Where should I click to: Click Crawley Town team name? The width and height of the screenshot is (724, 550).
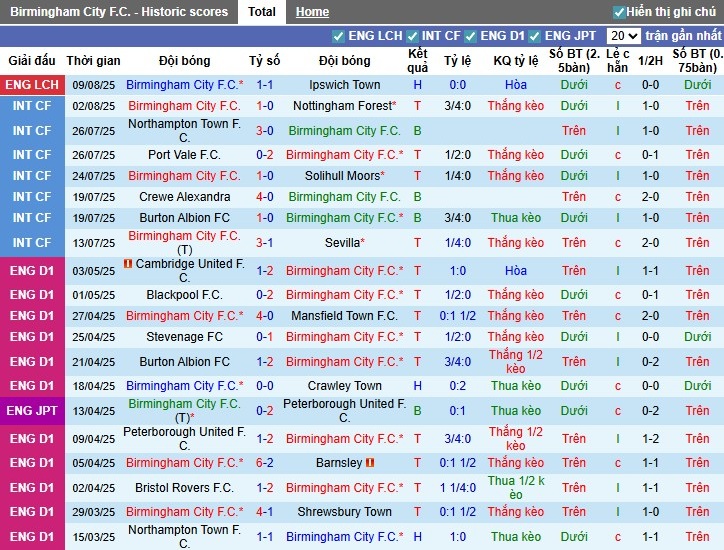344,386
